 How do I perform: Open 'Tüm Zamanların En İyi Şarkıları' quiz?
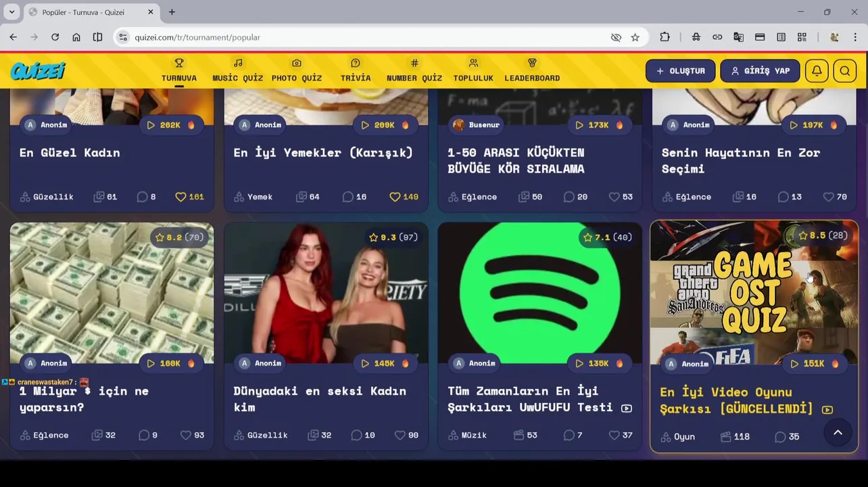pos(530,399)
